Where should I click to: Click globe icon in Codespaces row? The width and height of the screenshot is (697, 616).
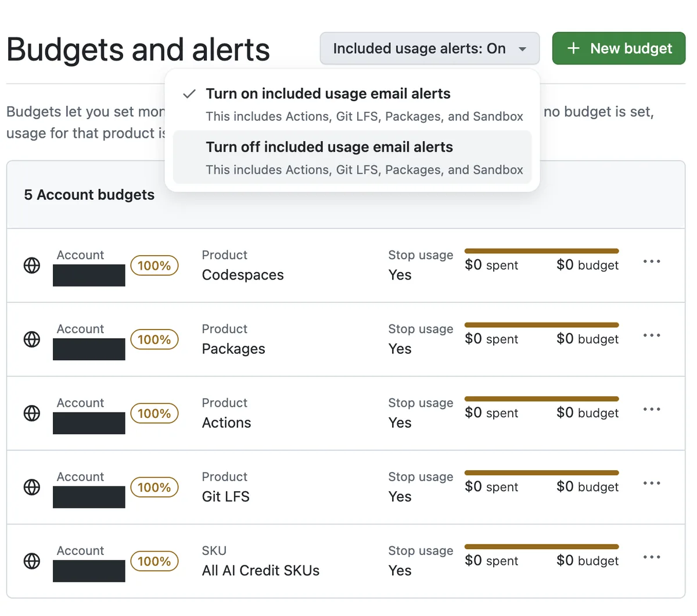tap(32, 266)
